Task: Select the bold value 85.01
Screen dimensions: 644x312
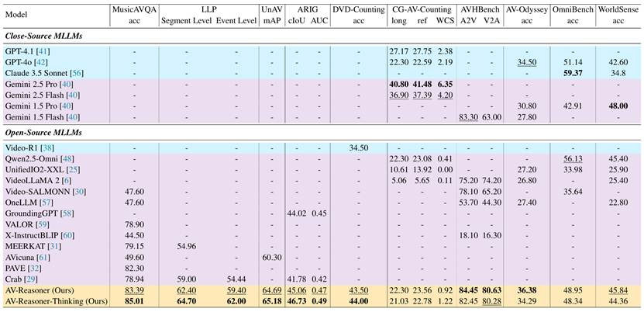Action: [x=135, y=302]
